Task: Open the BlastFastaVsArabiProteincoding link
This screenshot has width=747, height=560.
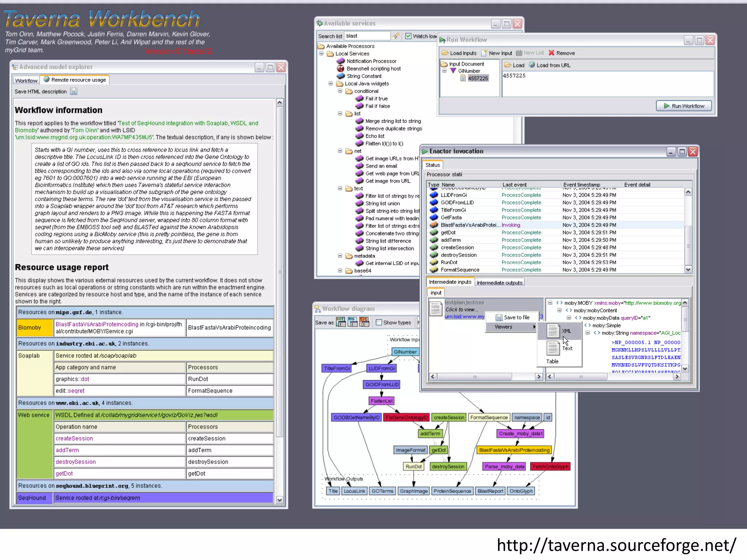Action: 97,324
